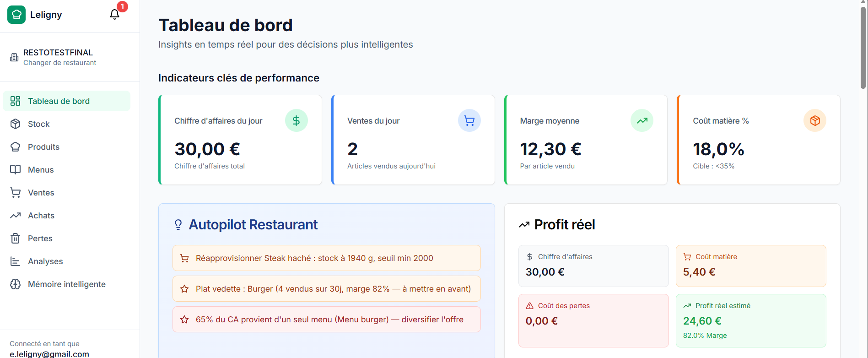868x358 pixels.
Task: Click the notification bell icon
Action: (x=114, y=15)
